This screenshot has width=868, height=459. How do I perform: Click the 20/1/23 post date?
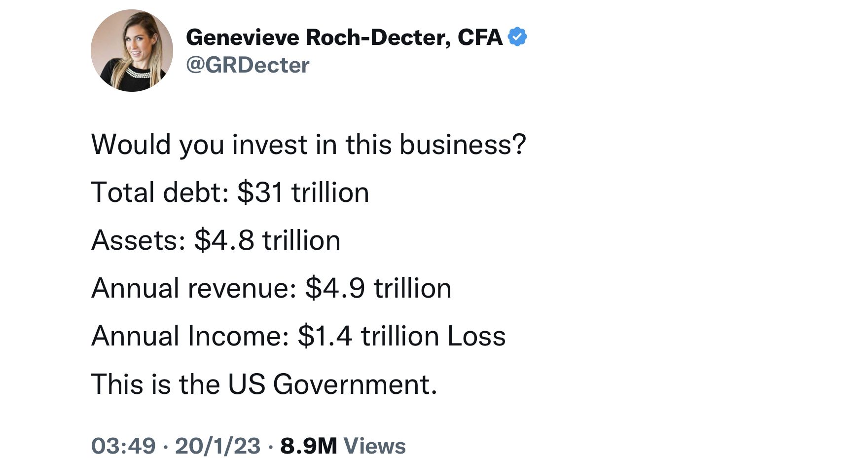[217, 446]
